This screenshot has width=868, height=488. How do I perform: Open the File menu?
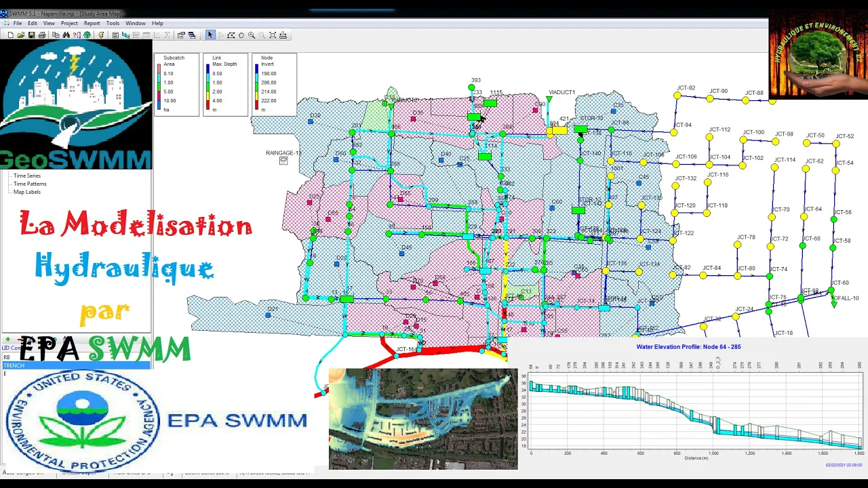point(17,23)
